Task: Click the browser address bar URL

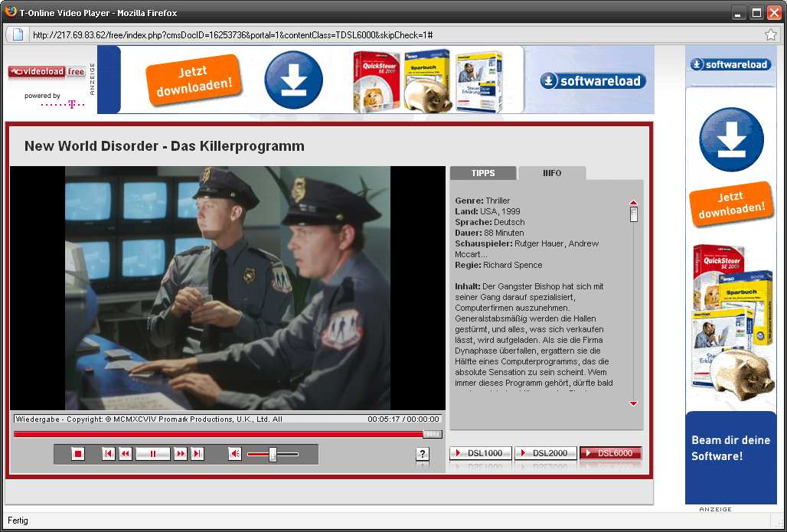Action: (233, 35)
